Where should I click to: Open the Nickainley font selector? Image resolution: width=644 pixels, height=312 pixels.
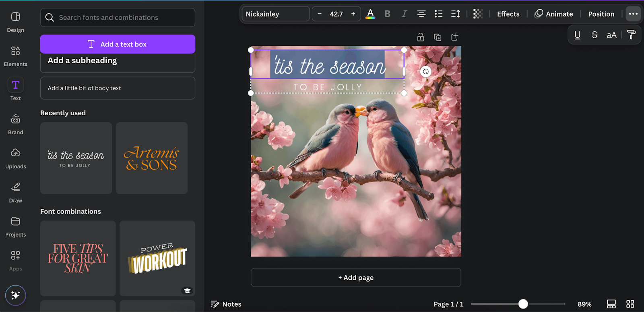pyautogui.click(x=276, y=14)
